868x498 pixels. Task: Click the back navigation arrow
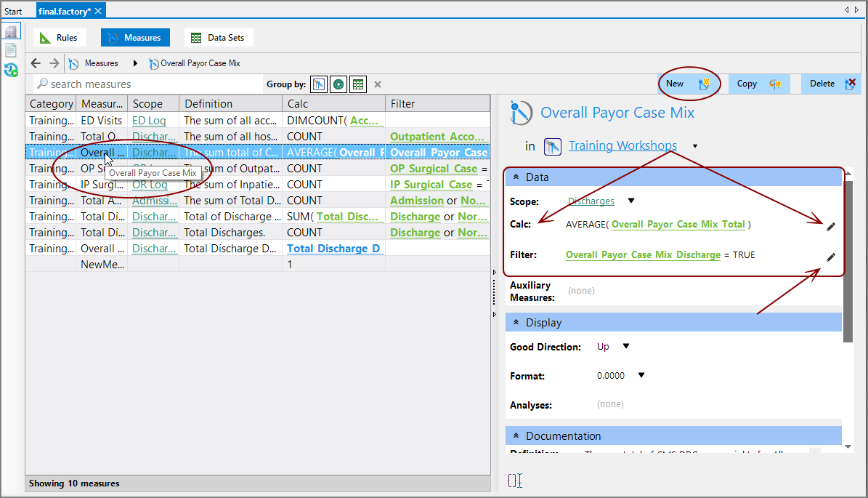(36, 63)
